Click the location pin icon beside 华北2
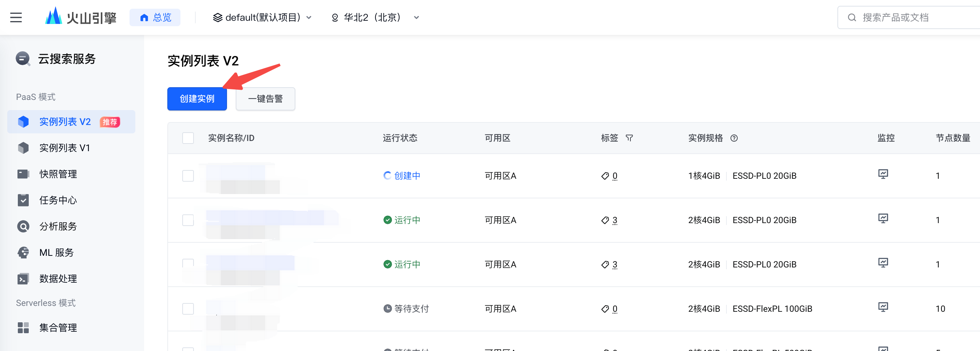980x351 pixels. pos(335,17)
